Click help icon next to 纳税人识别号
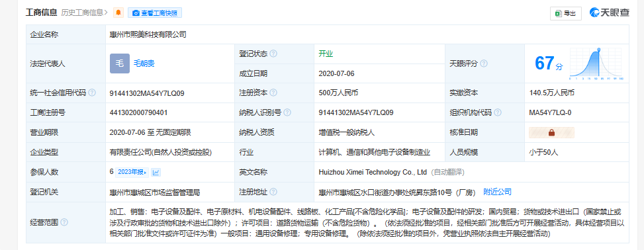Image resolution: width=644 pixels, height=250 pixels. 287,112
